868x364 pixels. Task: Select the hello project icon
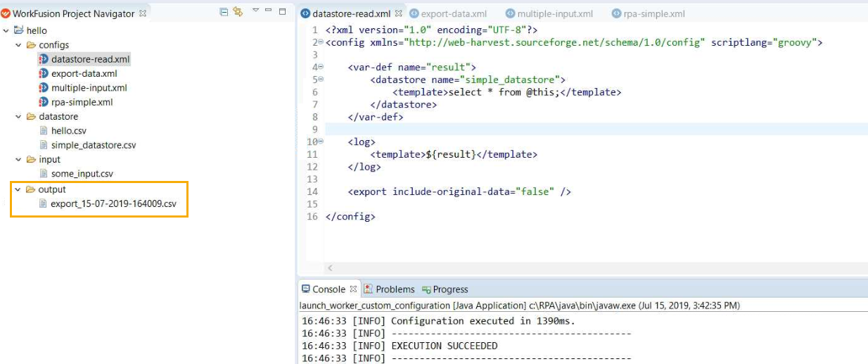(19, 30)
